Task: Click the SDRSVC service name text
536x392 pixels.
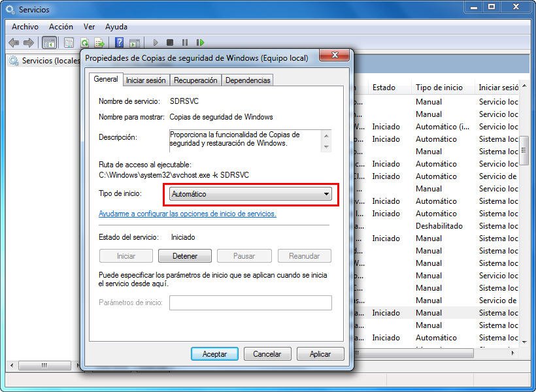Action: [184, 101]
